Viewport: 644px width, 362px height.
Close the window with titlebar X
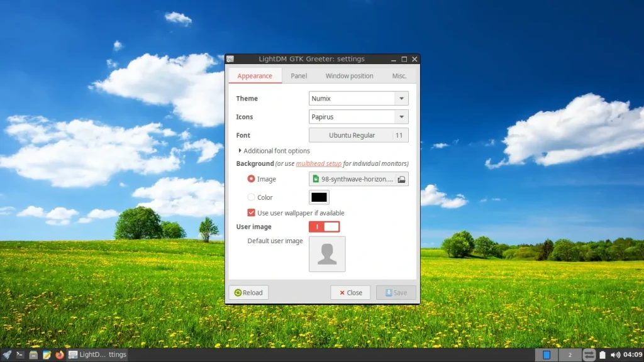(x=415, y=59)
